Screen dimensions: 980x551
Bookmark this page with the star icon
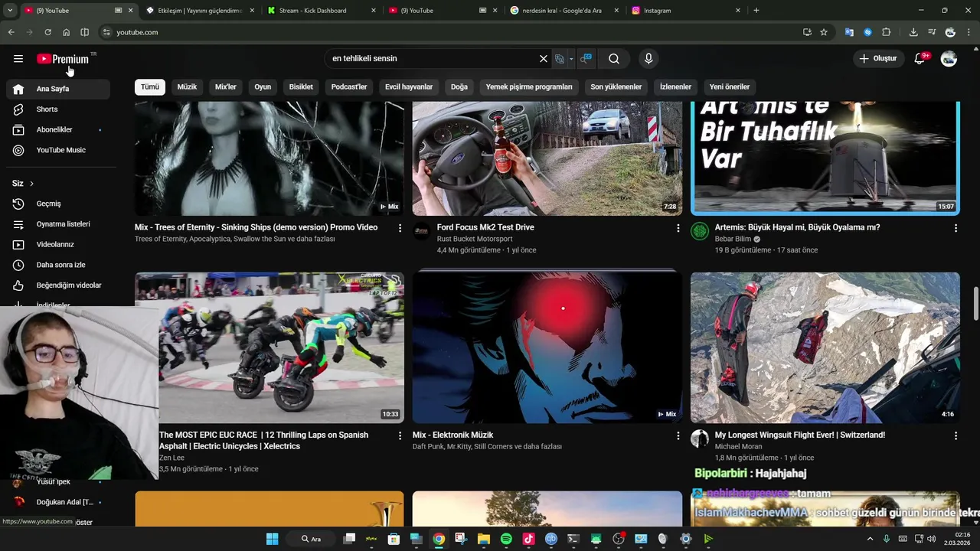(824, 32)
